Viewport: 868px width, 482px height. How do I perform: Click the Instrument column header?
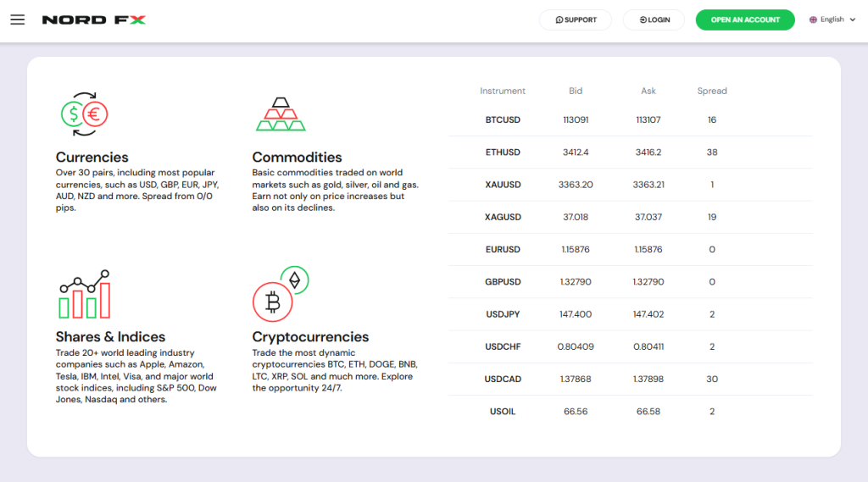[x=503, y=91]
